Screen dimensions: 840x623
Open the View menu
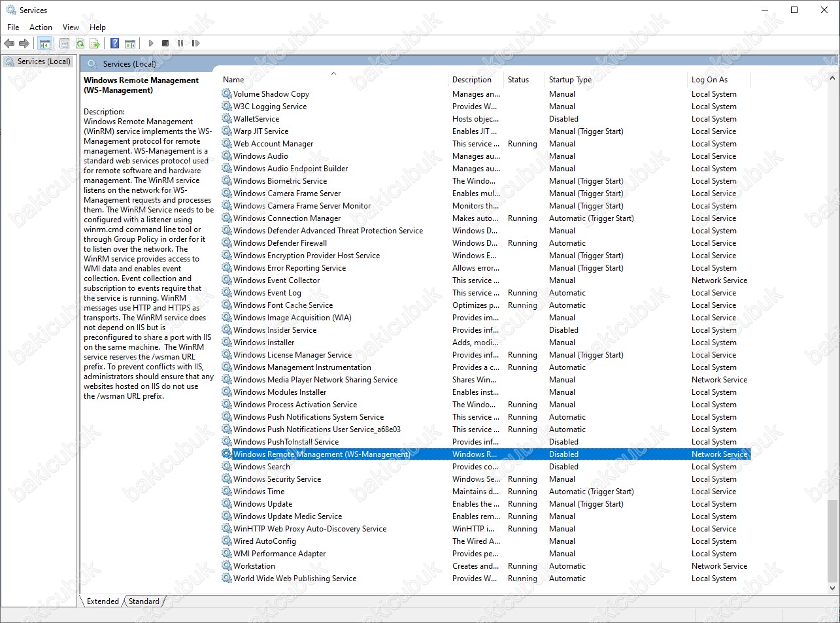coord(71,27)
